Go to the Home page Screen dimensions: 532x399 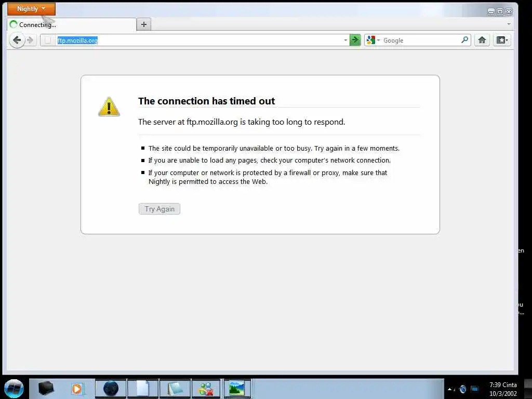482,41
